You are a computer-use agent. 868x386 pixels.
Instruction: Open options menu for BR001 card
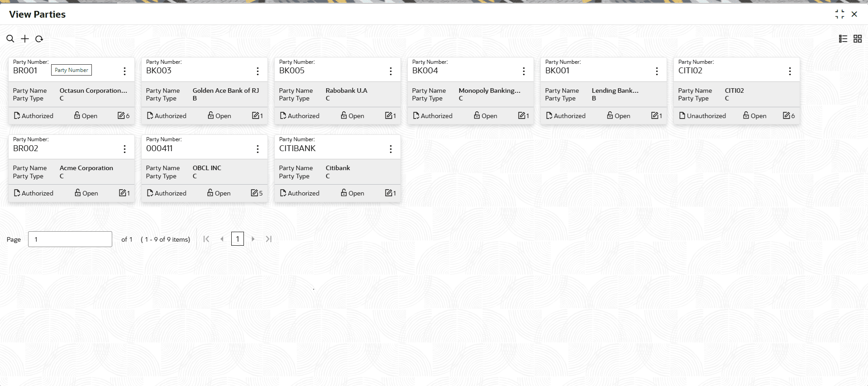pyautogui.click(x=124, y=71)
